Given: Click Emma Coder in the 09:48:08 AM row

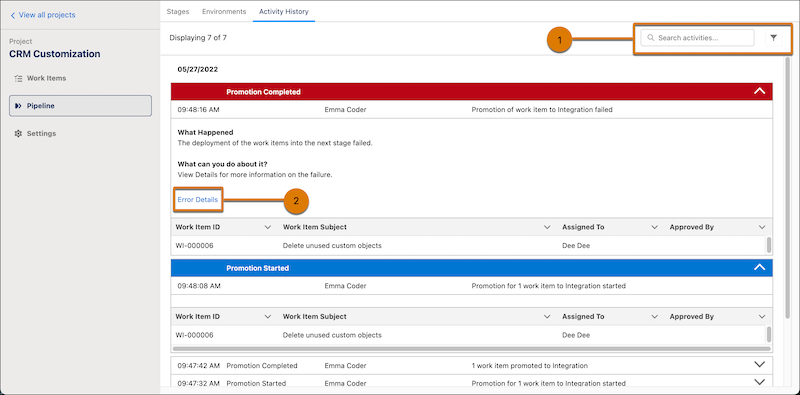Looking at the screenshot, I should (x=345, y=286).
